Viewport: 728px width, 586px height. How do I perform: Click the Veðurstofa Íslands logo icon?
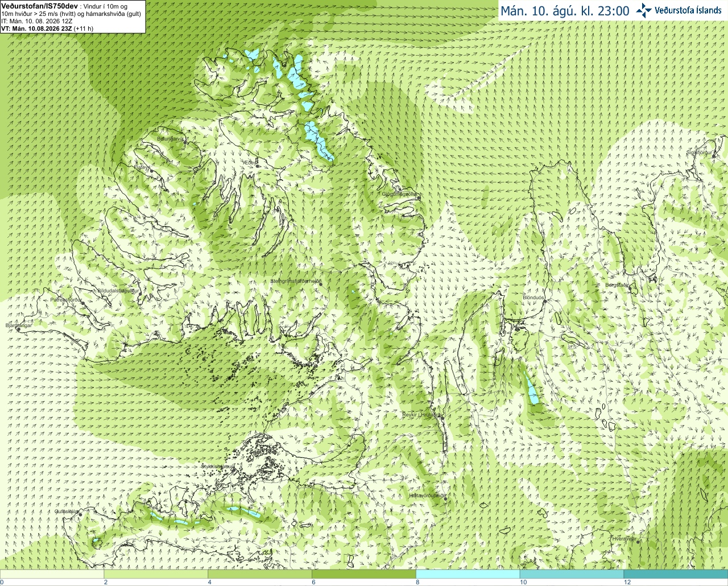pyautogui.click(x=643, y=10)
